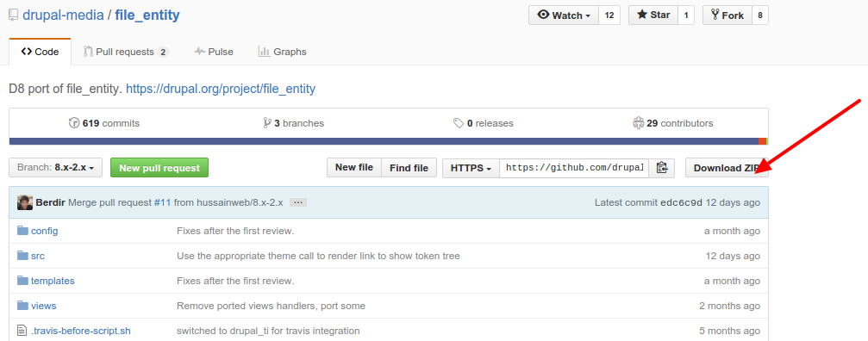868x341 pixels.
Task: View the 619 commits history
Action: pyautogui.click(x=104, y=123)
